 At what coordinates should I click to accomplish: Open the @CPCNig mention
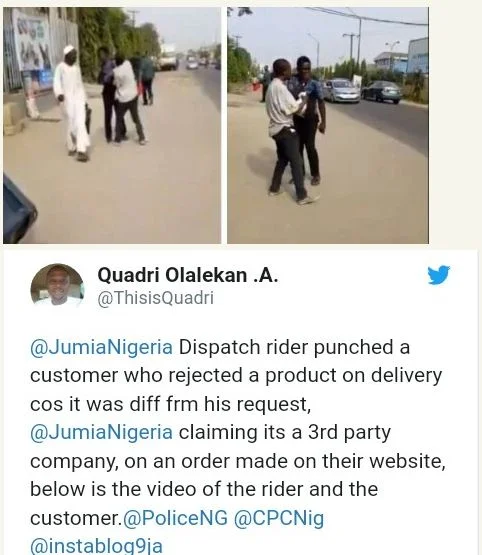pos(279,519)
